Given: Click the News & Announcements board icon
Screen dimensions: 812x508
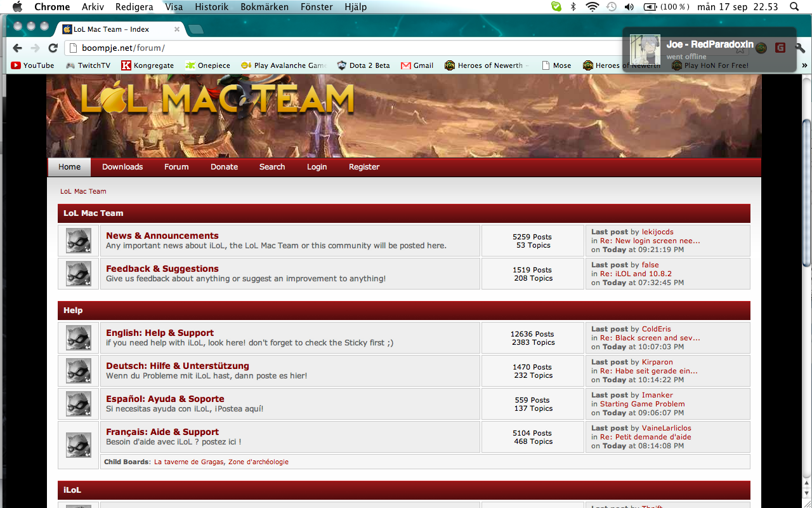Looking at the screenshot, I should point(79,241).
